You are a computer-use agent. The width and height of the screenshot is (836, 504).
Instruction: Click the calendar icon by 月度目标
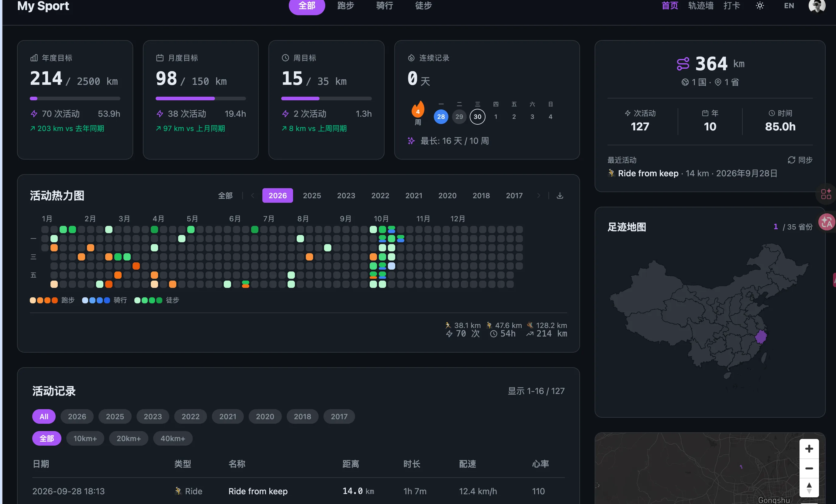pos(160,58)
